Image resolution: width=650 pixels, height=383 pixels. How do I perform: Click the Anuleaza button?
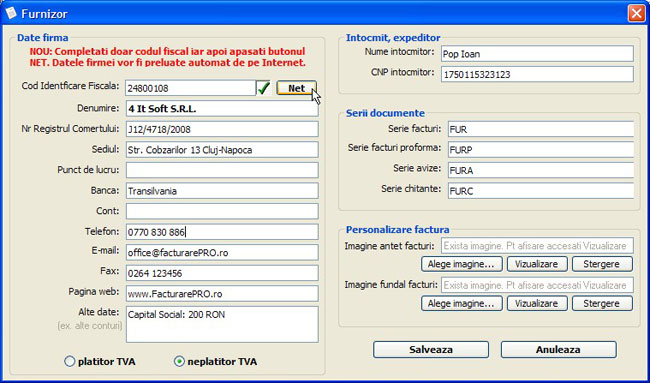click(558, 349)
